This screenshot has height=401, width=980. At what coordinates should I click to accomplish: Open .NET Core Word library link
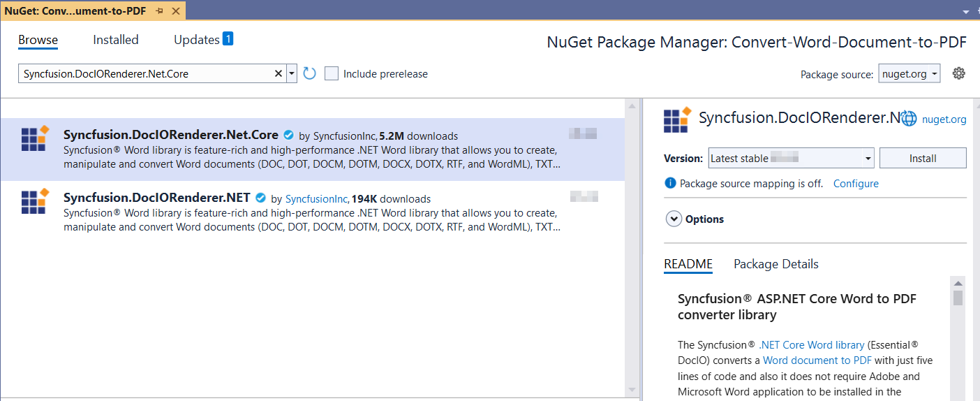click(812, 345)
